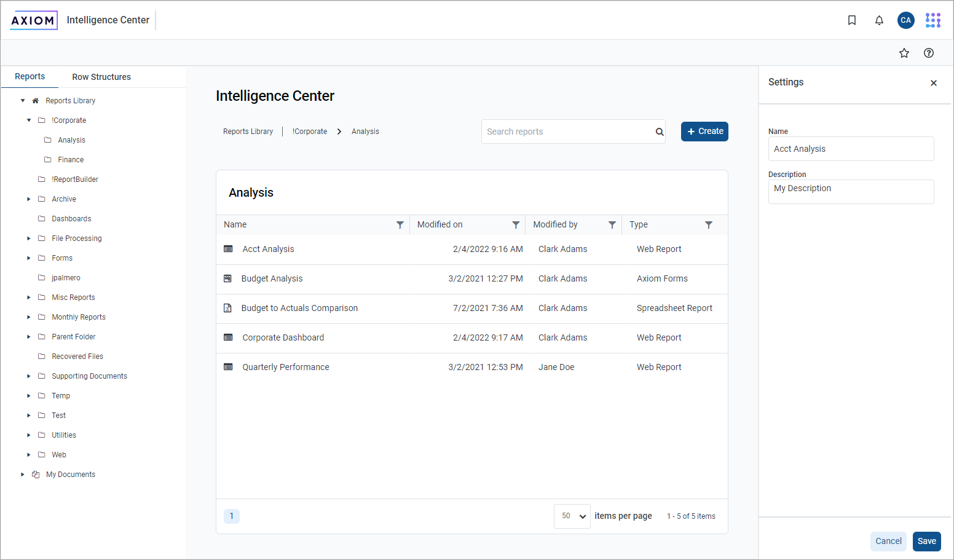Click the favorites star icon

(x=904, y=53)
